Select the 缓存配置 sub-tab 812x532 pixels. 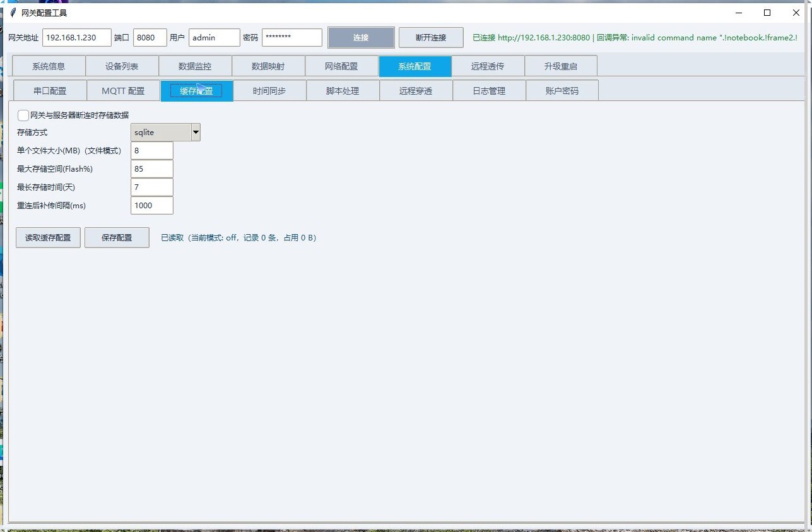[196, 91]
